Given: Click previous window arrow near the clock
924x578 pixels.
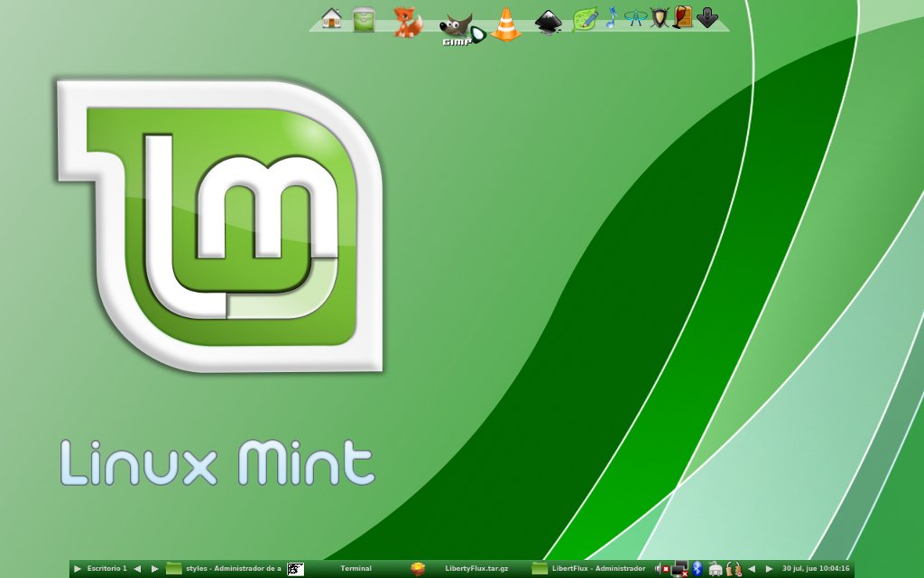Looking at the screenshot, I should click(752, 569).
